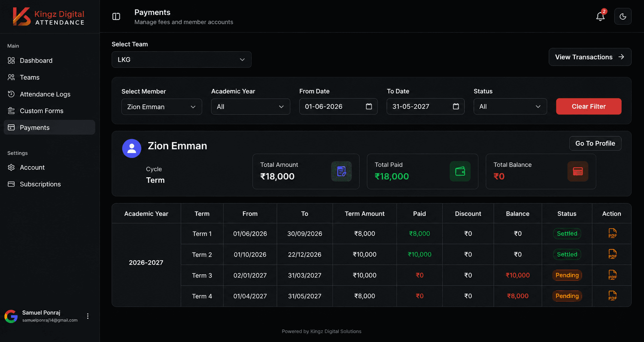Click Term 4 balance ₹8,000
This screenshot has width=644, height=342.
[517, 296]
